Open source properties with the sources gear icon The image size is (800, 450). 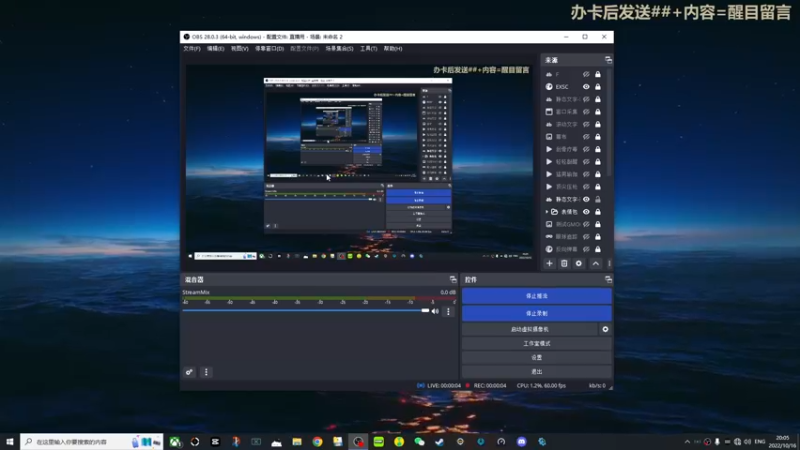579,263
